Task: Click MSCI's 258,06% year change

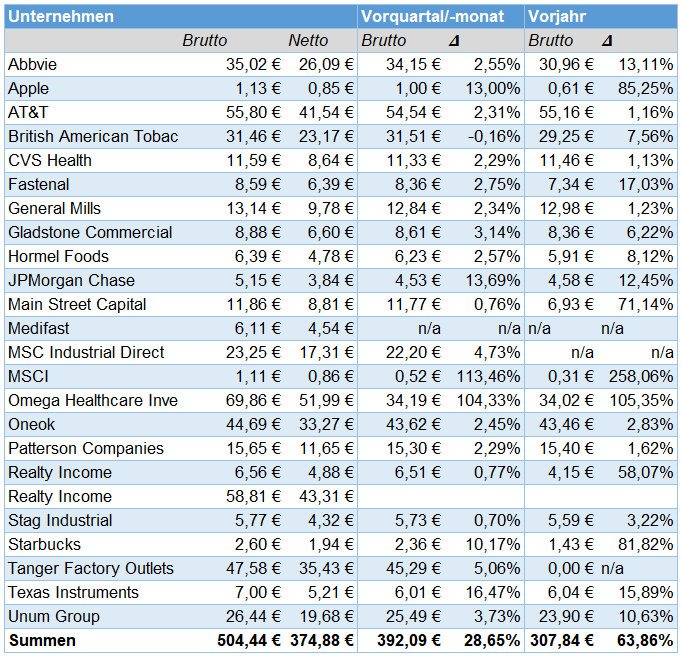Action: click(x=641, y=376)
